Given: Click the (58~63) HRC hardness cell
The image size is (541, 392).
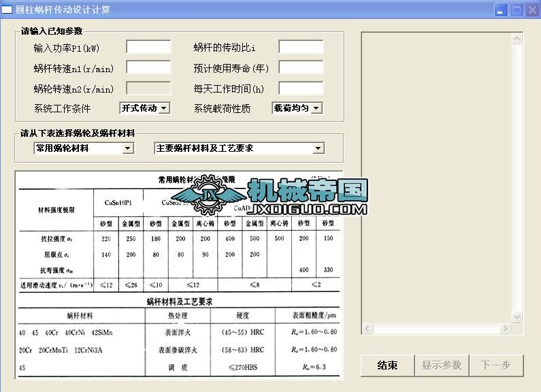Looking at the screenshot, I should coord(243,350).
